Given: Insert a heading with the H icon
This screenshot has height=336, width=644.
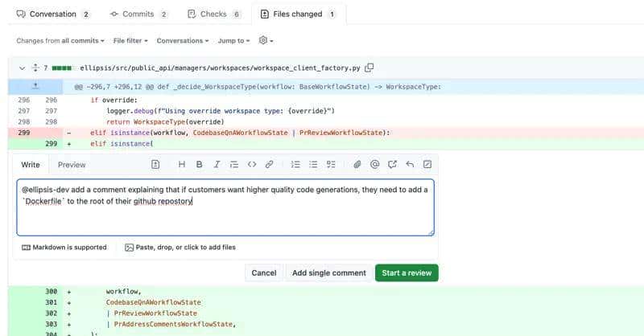Looking at the screenshot, I should click(181, 165).
